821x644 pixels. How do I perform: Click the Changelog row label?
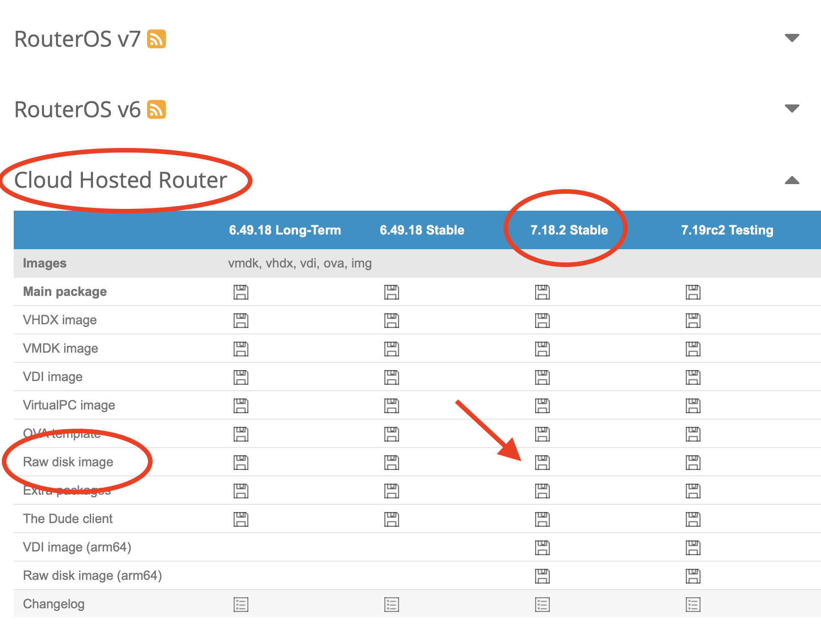(54, 604)
